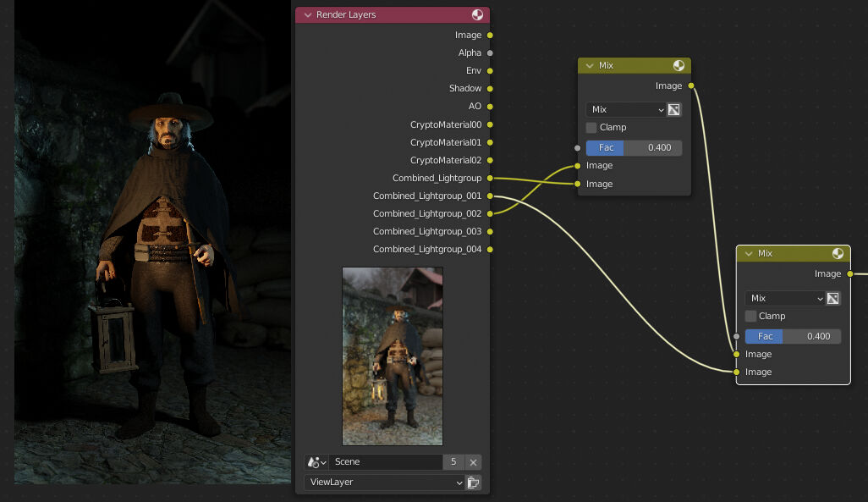
Task: Click the lower-right Mix node Fac input socket
Action: click(x=736, y=336)
